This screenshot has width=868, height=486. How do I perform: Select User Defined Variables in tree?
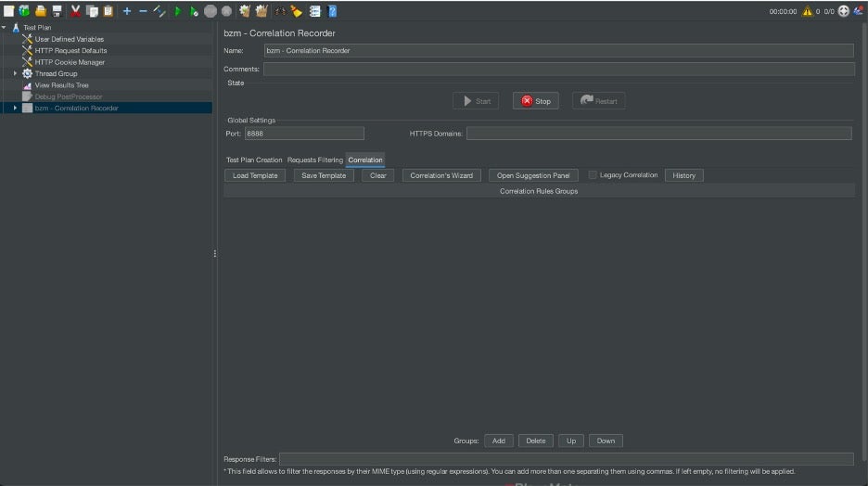coord(70,39)
